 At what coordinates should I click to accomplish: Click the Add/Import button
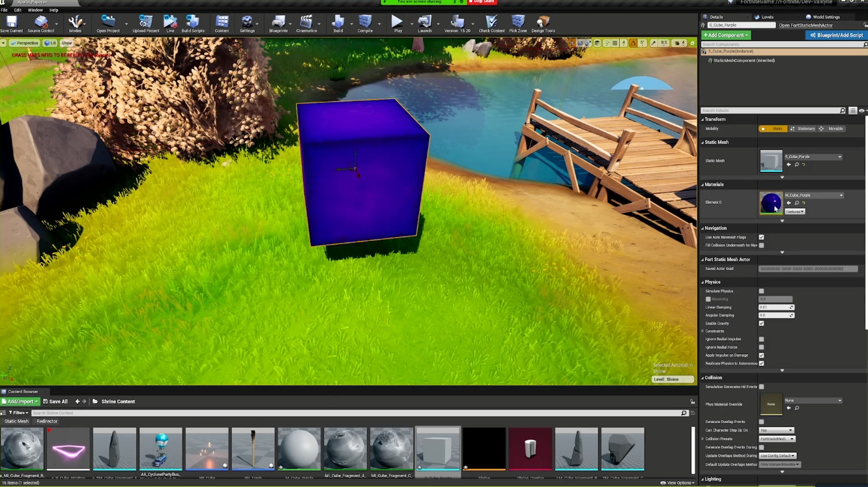[20, 402]
